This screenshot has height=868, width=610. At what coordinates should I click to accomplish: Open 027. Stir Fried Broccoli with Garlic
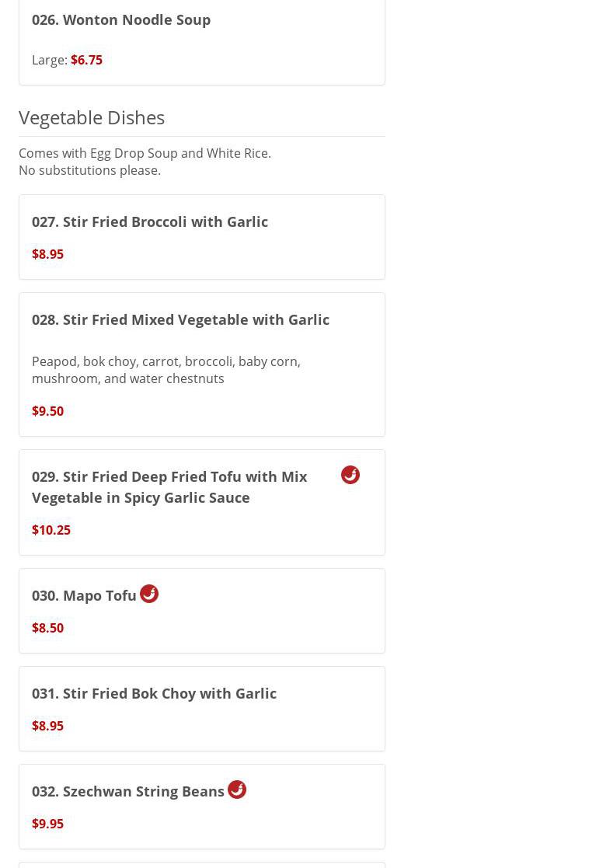pos(150,221)
